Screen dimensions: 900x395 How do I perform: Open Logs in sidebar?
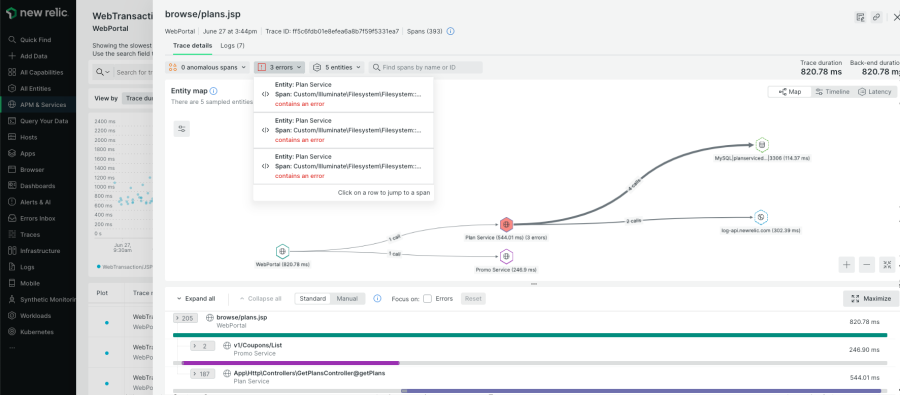27,267
